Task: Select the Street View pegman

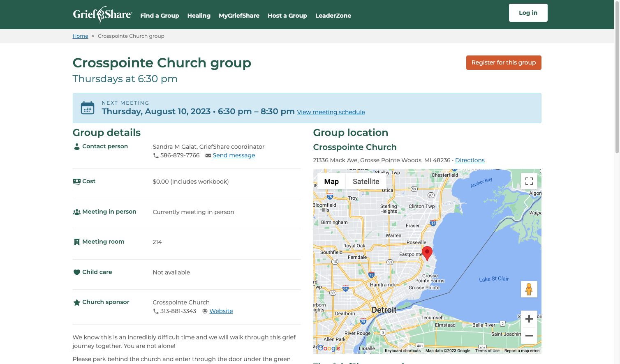Action: coord(529,289)
